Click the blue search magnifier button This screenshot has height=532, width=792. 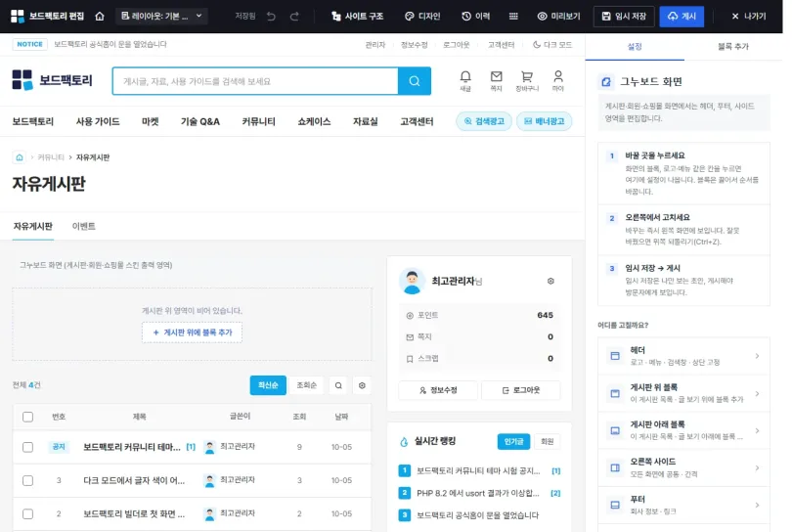415,81
